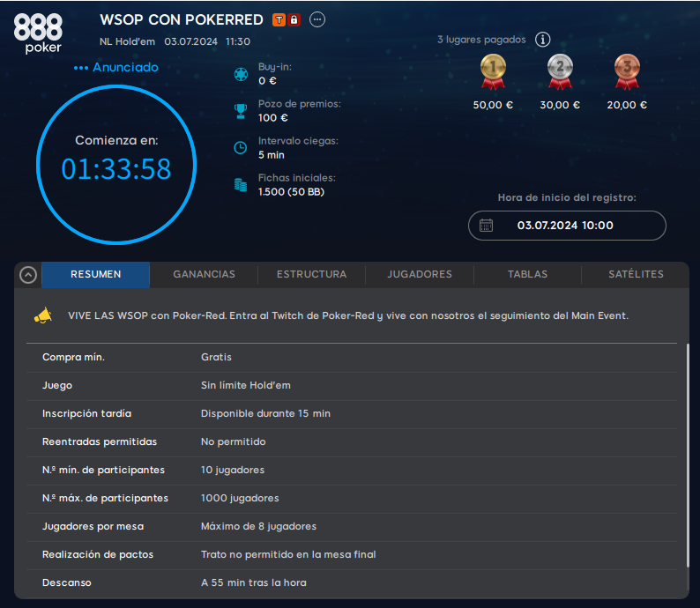This screenshot has height=608, width=700.
Task: Click the blinds interval value 5 min
Action: pos(272,155)
